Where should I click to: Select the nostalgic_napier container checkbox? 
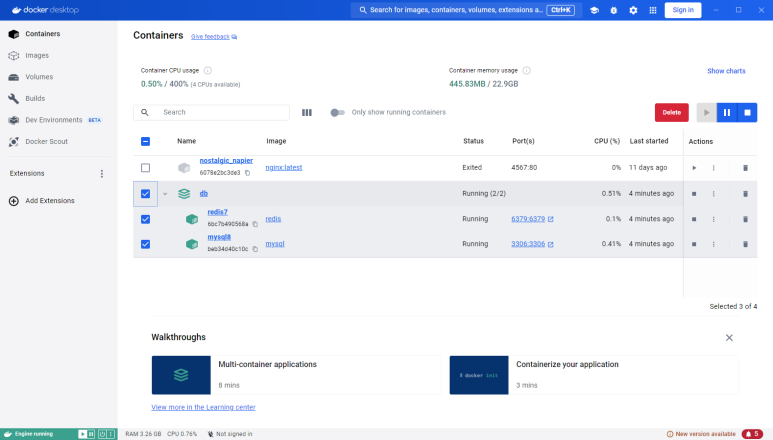pos(145,168)
